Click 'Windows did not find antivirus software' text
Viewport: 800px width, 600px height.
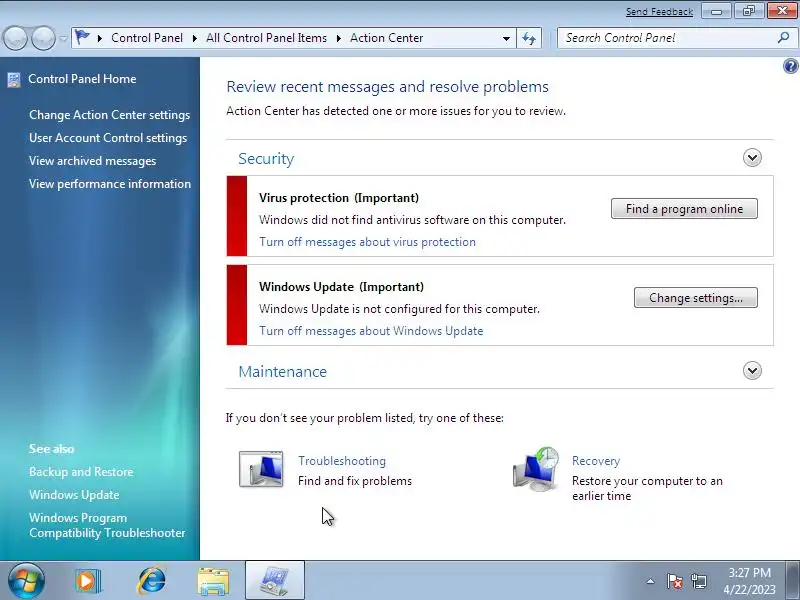(412, 220)
